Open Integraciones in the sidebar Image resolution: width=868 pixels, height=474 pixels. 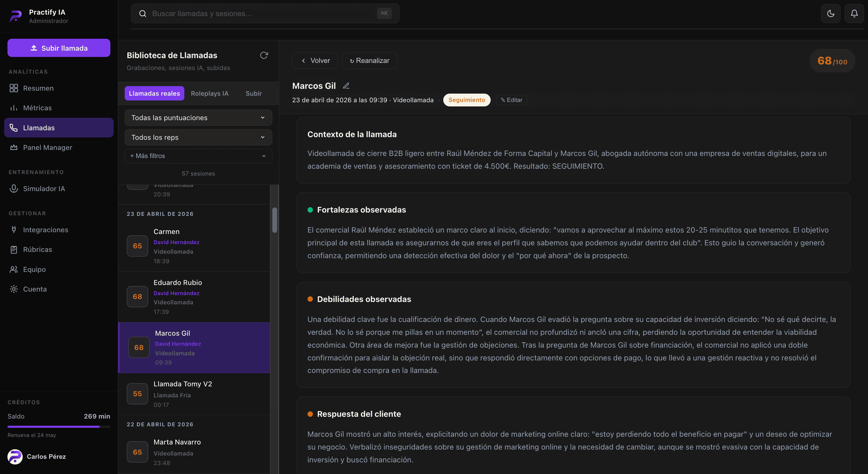[x=59, y=230]
